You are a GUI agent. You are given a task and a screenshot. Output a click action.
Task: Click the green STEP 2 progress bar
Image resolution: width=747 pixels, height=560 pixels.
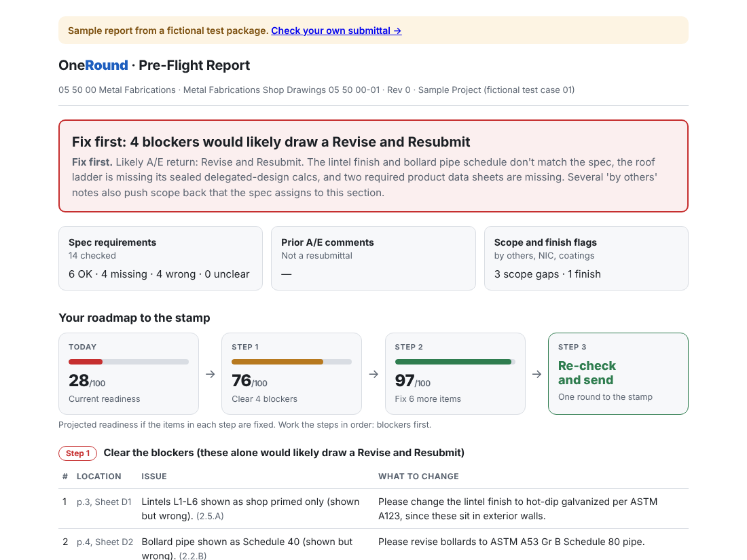[455, 362]
